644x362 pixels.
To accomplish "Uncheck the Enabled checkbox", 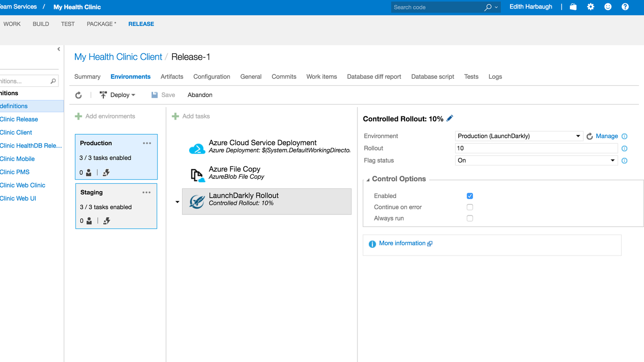I will (x=470, y=196).
